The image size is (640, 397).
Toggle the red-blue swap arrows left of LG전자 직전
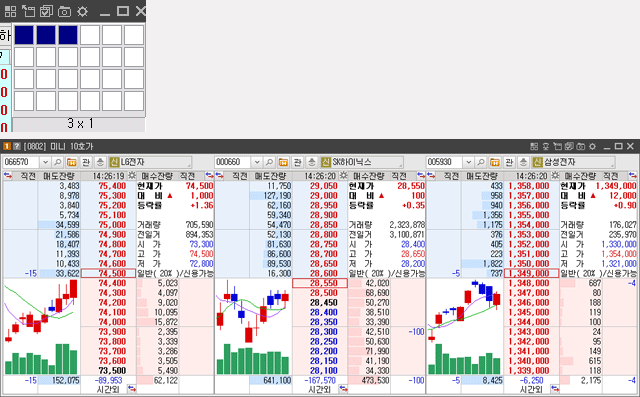click(8, 175)
